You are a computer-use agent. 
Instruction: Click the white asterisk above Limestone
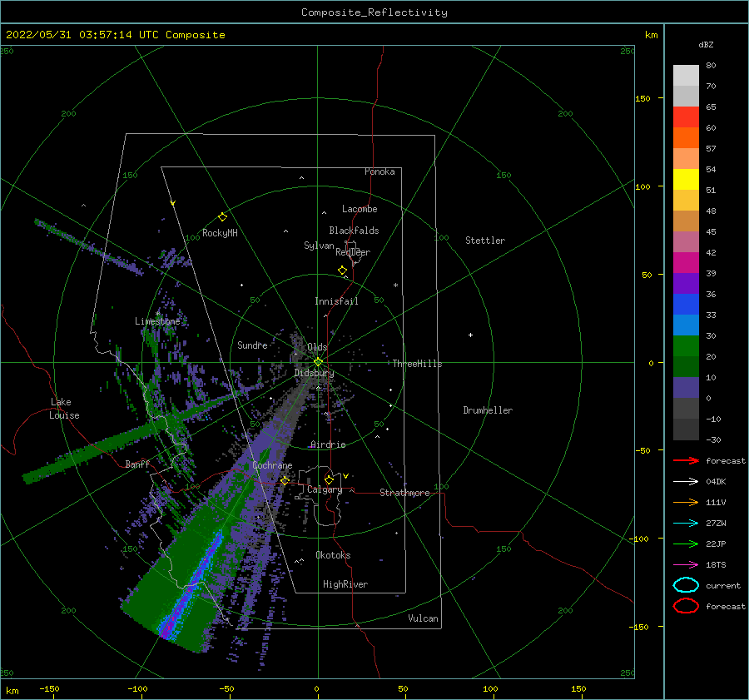click(x=157, y=314)
